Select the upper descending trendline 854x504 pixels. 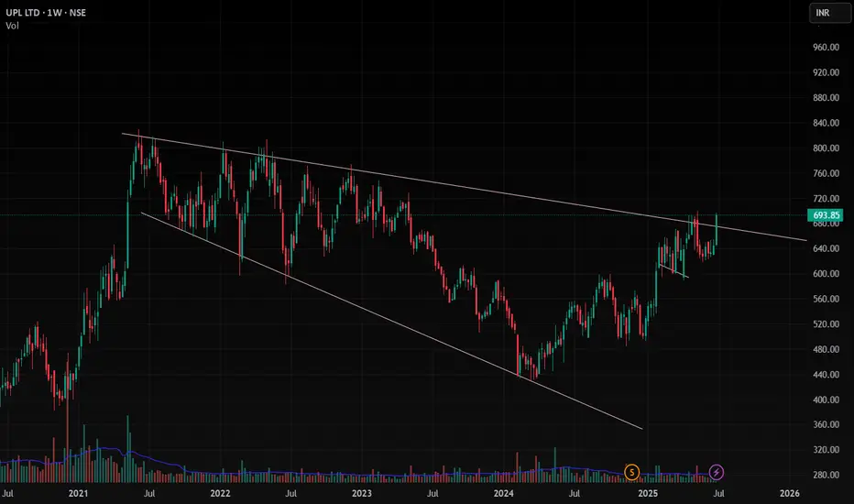pos(463,186)
